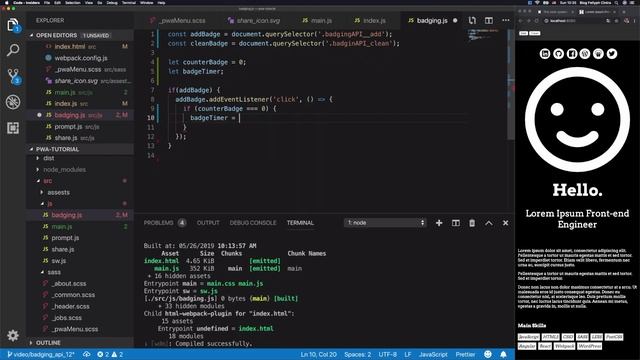Open the Extensions view icon
This screenshot has height=360, width=640.
[13, 128]
